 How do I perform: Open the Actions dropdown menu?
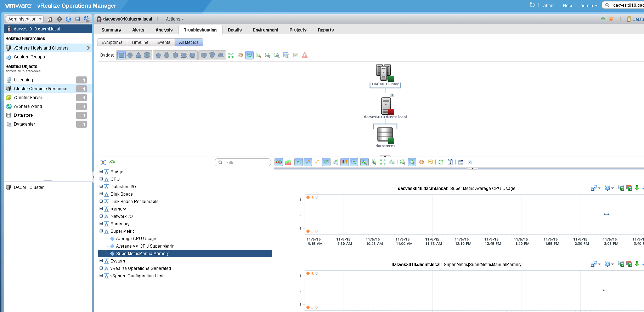(x=175, y=19)
